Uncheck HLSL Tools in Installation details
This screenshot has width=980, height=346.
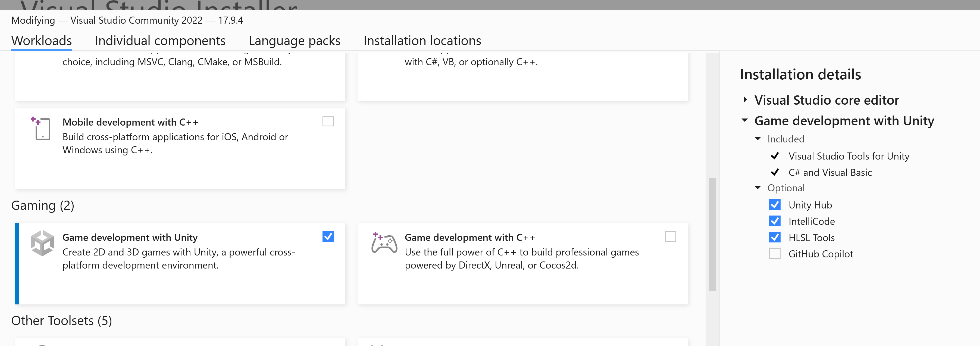[775, 237]
